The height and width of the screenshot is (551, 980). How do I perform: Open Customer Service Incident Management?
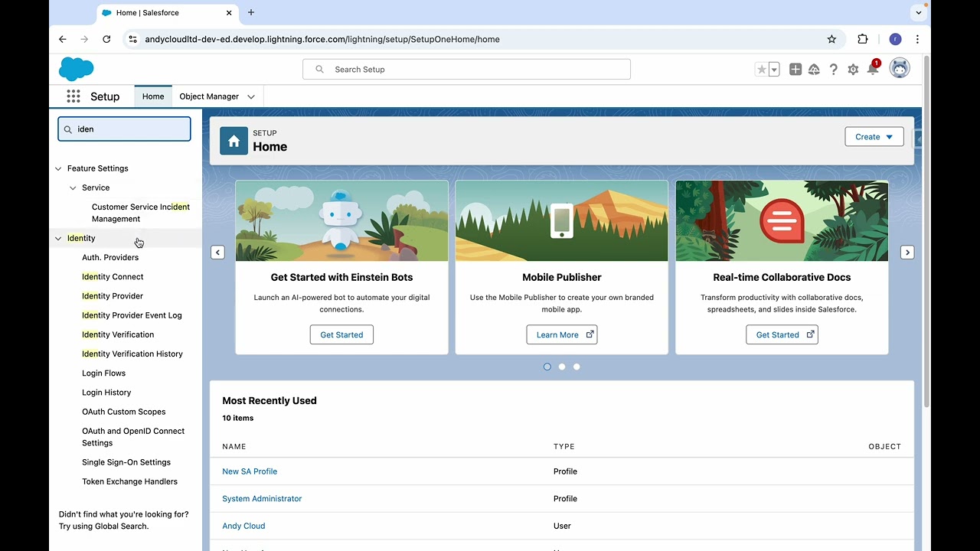click(x=141, y=213)
